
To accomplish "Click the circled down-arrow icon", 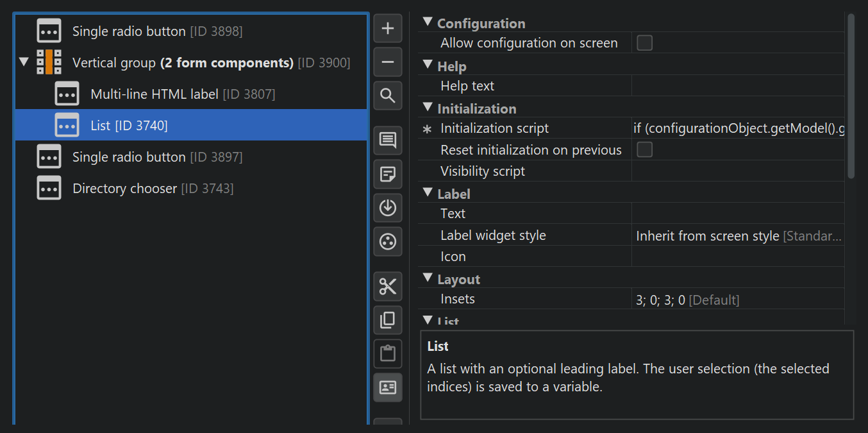I will pos(388,208).
